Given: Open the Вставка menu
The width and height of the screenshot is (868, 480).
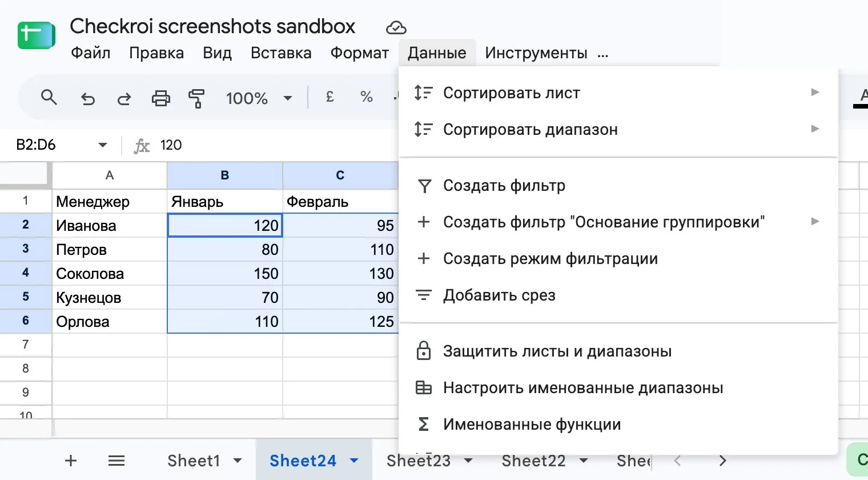Looking at the screenshot, I should click(281, 53).
